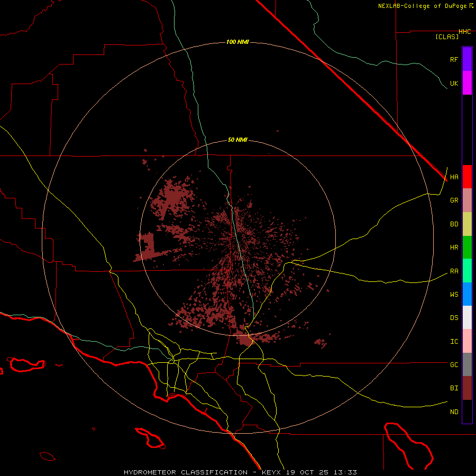
Task: Click the HHC product label
Action: [x=465, y=32]
